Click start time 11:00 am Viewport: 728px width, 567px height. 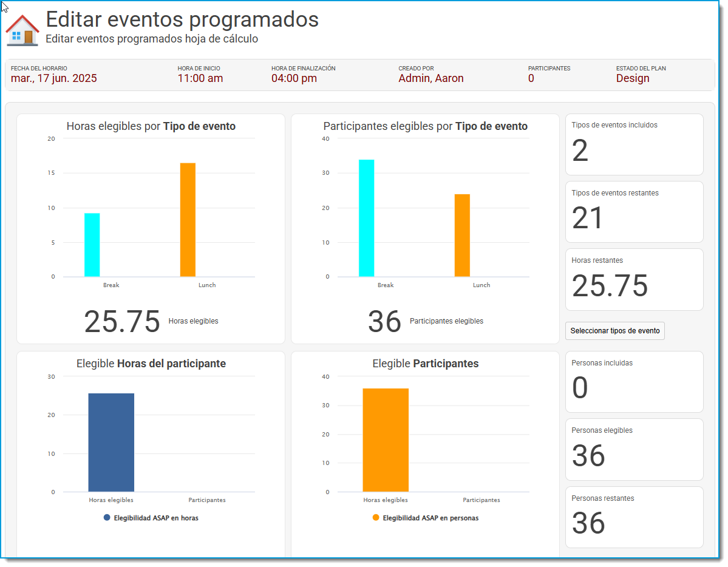click(200, 78)
